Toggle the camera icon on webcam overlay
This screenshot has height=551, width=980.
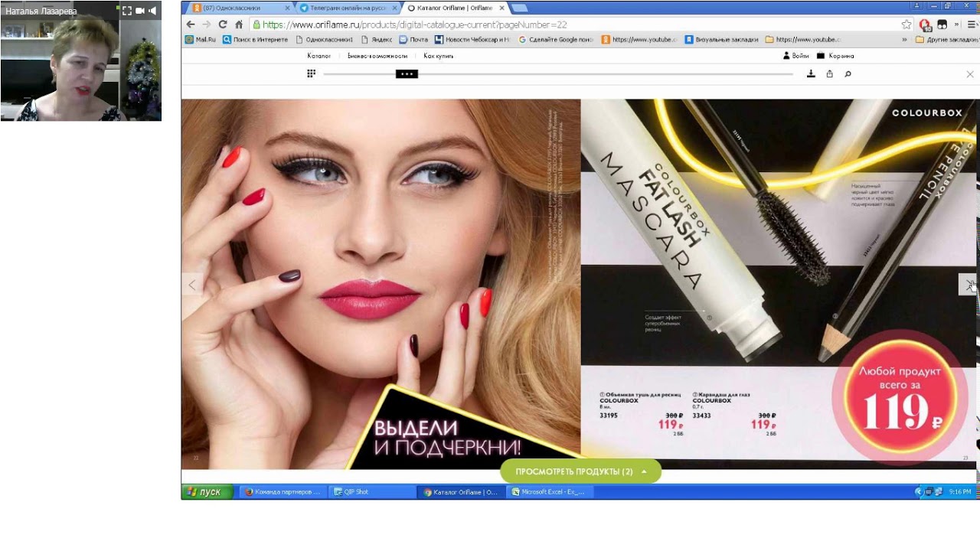coord(140,11)
